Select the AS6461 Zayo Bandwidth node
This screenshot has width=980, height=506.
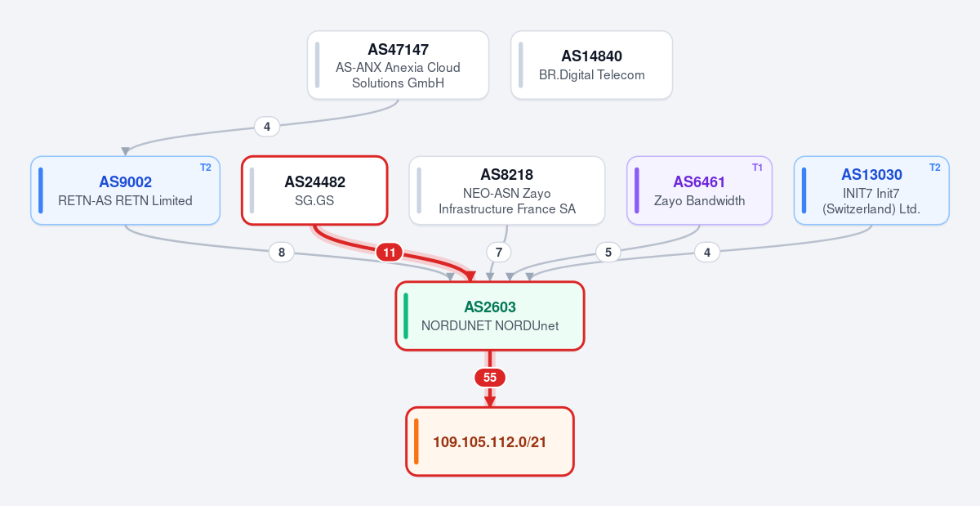(x=699, y=190)
